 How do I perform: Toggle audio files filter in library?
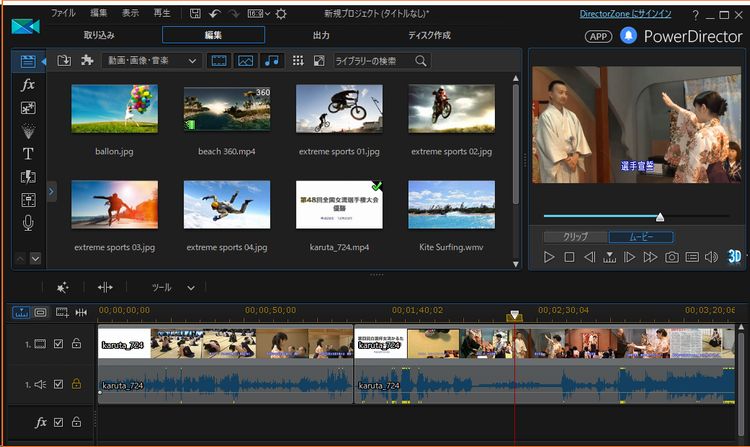[x=272, y=61]
